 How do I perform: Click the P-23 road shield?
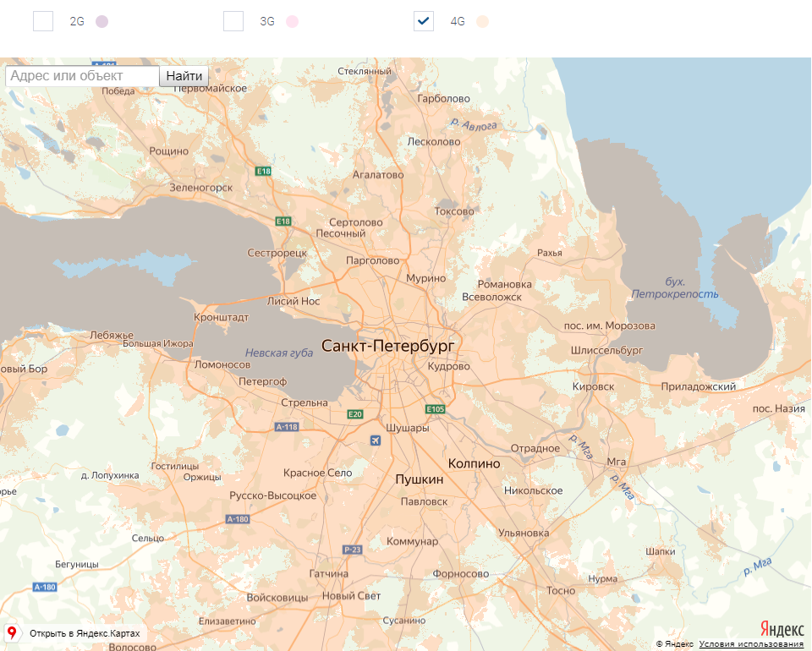(352, 550)
